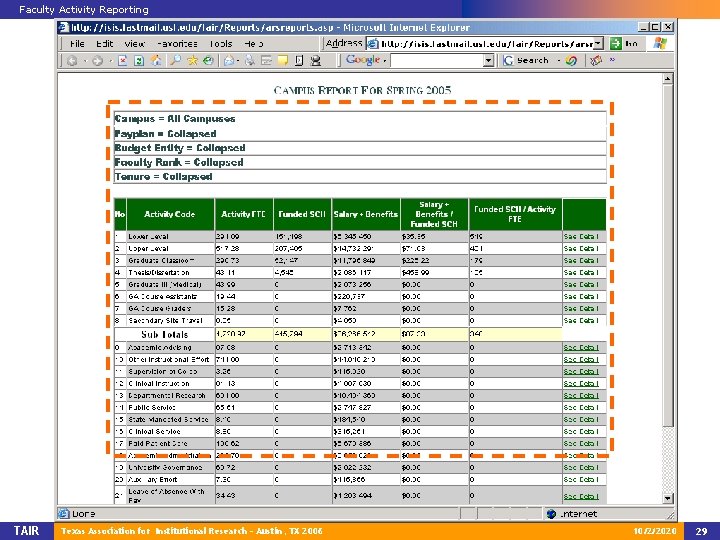This screenshot has width=720, height=540.
Task: Open the Search pane magnifier icon
Action: 175,60
